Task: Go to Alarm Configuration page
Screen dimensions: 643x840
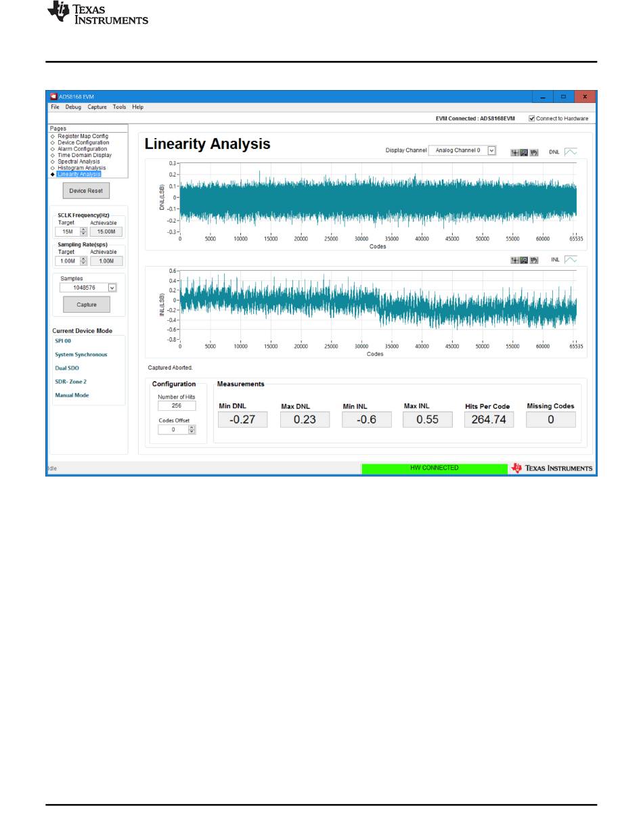Action: point(82,149)
